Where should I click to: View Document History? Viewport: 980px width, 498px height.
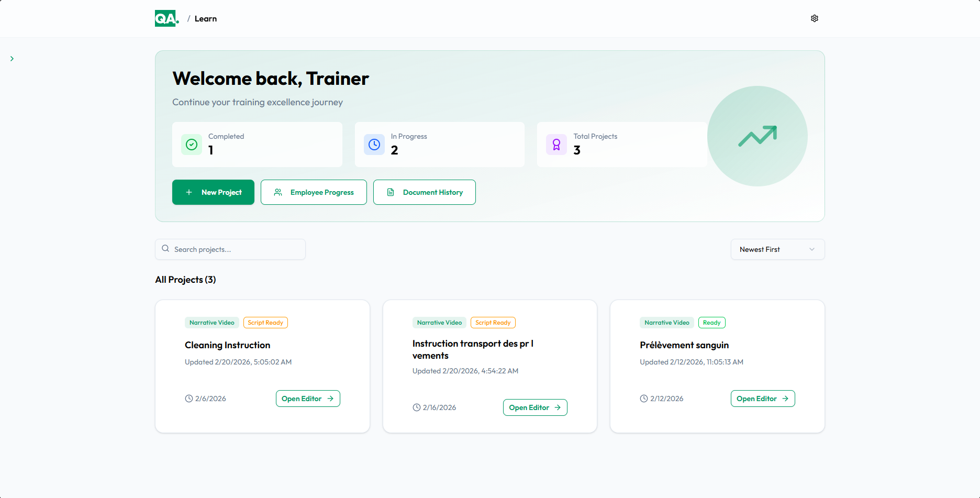click(424, 192)
